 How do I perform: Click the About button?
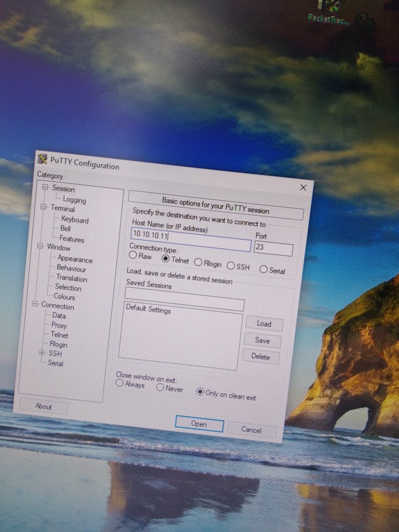coord(44,406)
